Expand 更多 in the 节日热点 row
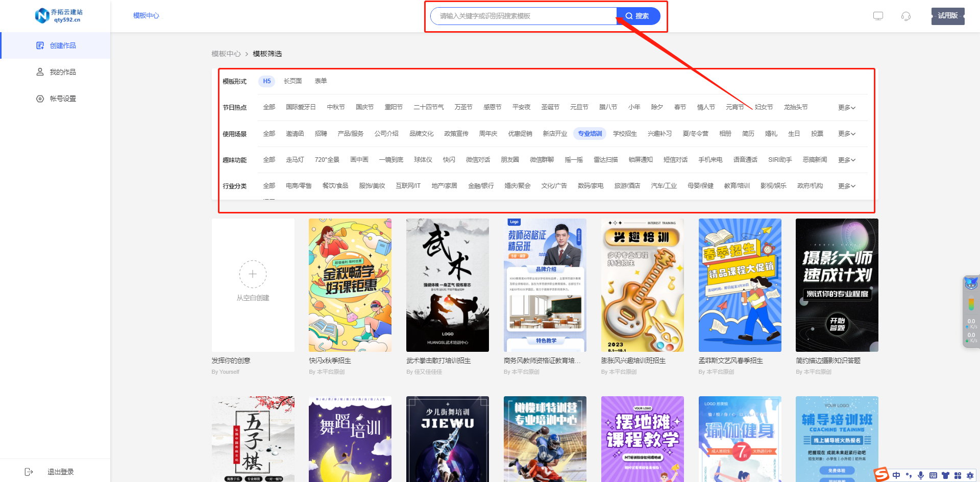Image resolution: width=980 pixels, height=482 pixels. pyautogui.click(x=846, y=108)
